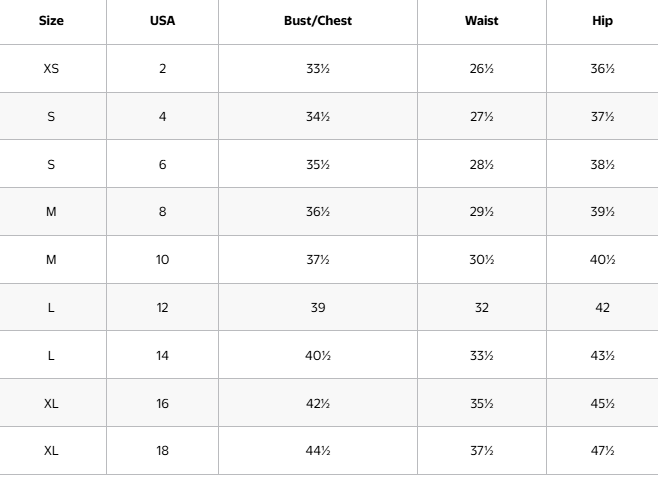This screenshot has width=660, height=481.
Task: Click the bust value 39 cell
Action: point(318,308)
